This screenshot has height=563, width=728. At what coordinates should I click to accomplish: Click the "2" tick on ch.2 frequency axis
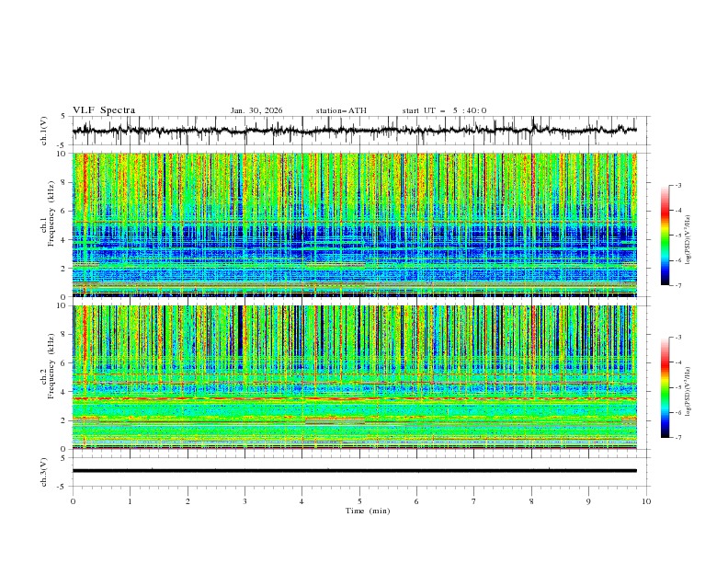tap(65, 420)
